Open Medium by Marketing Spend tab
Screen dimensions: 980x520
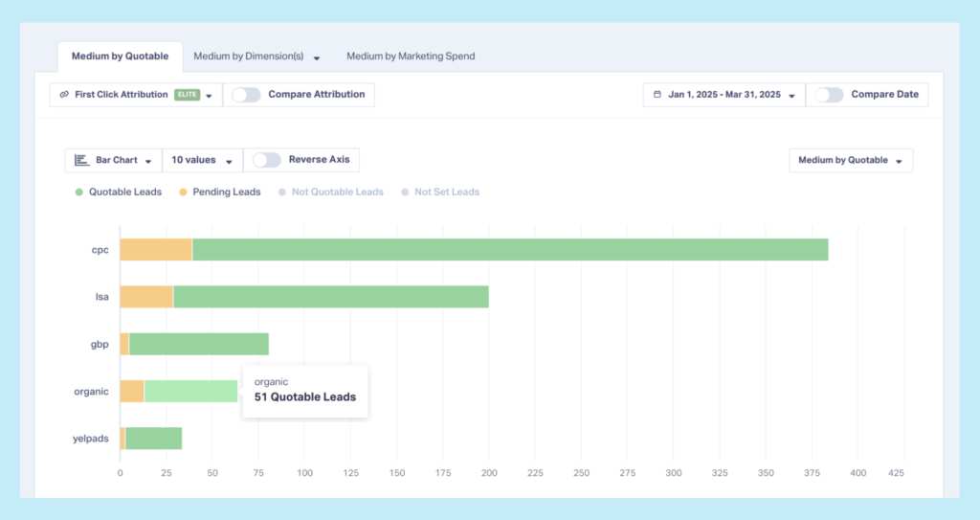(x=411, y=57)
